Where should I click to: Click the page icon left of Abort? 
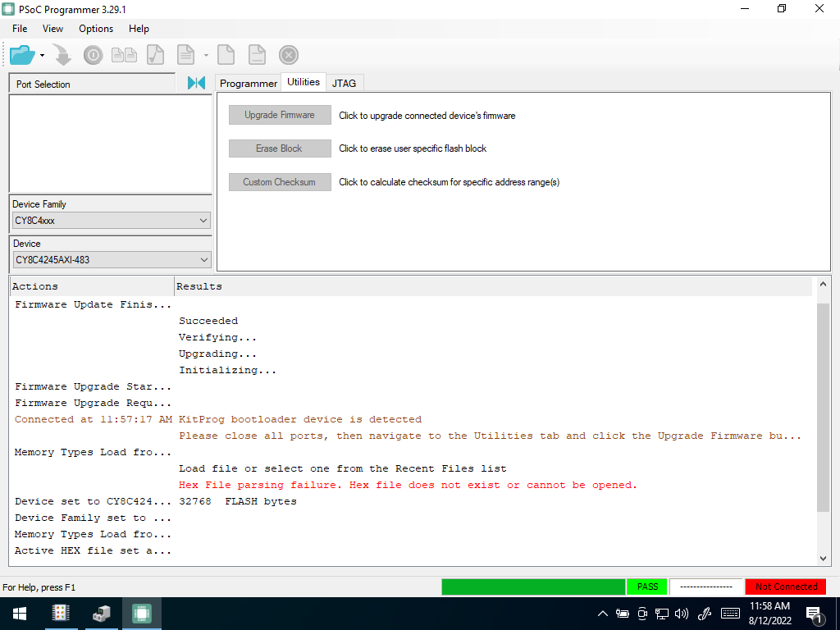257,55
